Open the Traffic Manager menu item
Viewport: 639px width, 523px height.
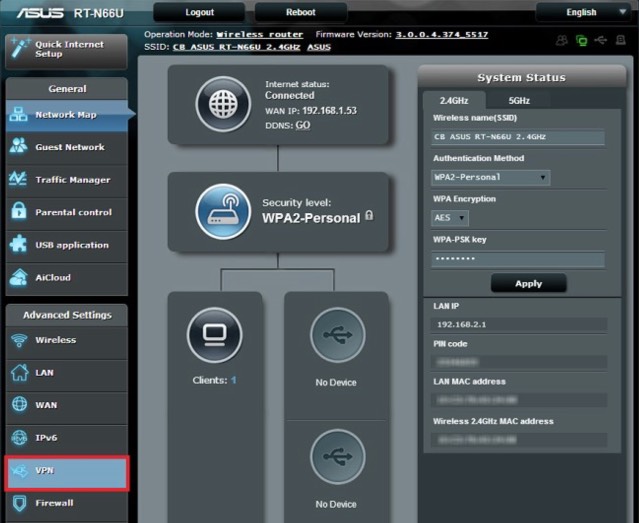click(x=67, y=180)
